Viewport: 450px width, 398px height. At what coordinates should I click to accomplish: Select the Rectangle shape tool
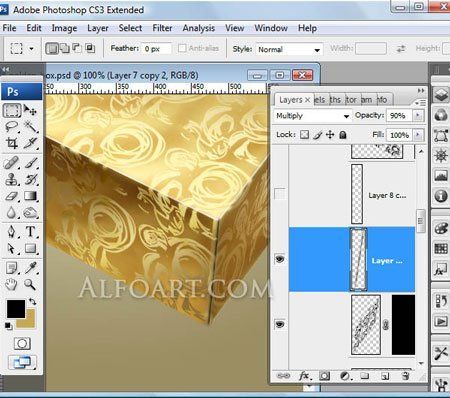tap(31, 248)
